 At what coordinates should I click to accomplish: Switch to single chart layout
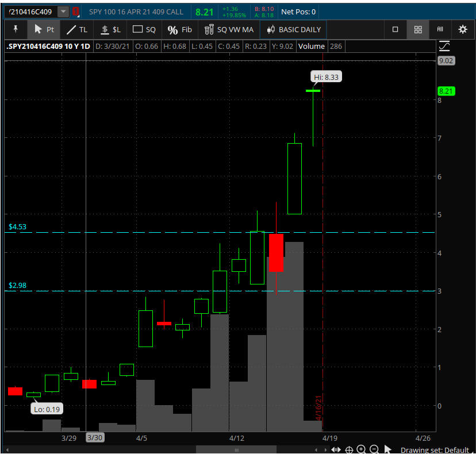click(x=395, y=29)
